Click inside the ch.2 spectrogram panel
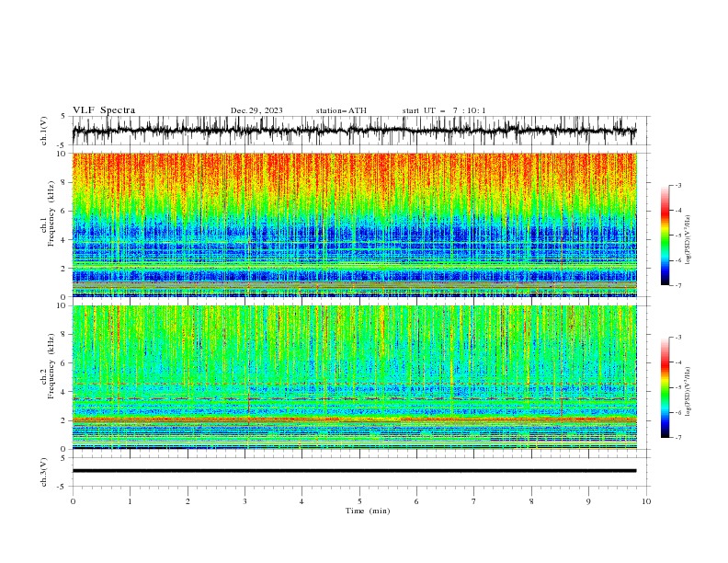 pos(354,377)
